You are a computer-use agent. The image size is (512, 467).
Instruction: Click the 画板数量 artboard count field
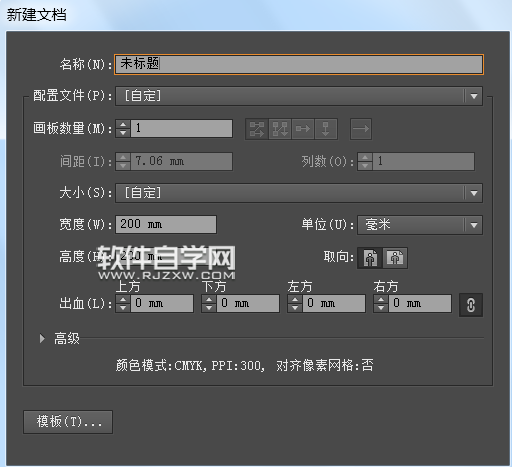click(181, 128)
